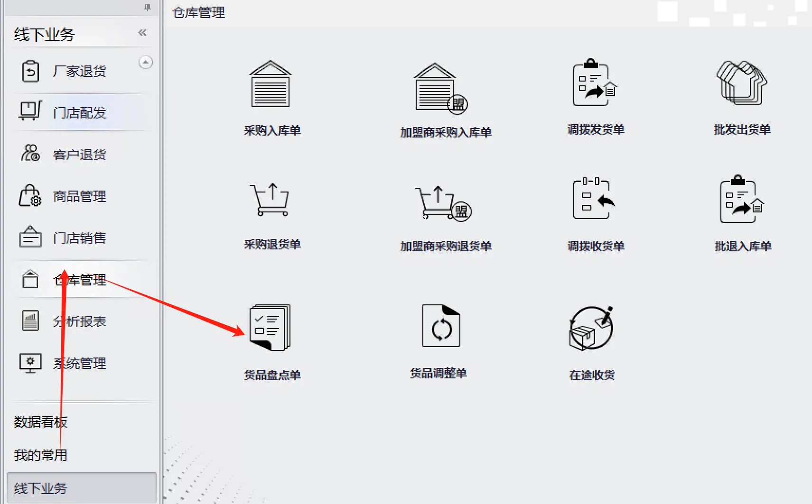
Task: Open the 在途收货 package icon
Action: coord(591,328)
